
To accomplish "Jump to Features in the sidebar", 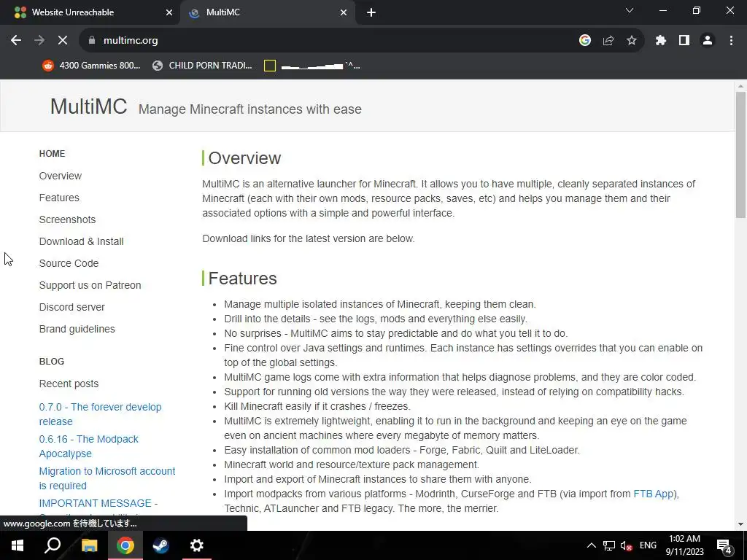I will click(x=59, y=198).
